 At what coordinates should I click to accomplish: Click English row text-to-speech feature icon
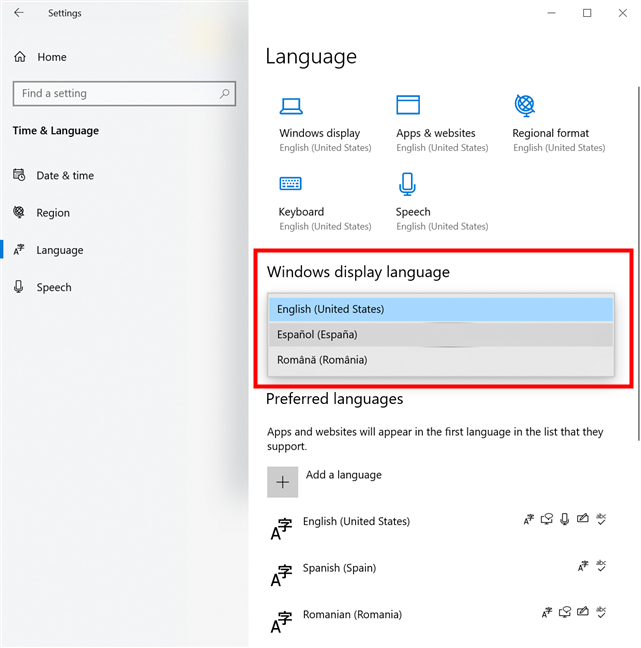pyautogui.click(x=547, y=519)
